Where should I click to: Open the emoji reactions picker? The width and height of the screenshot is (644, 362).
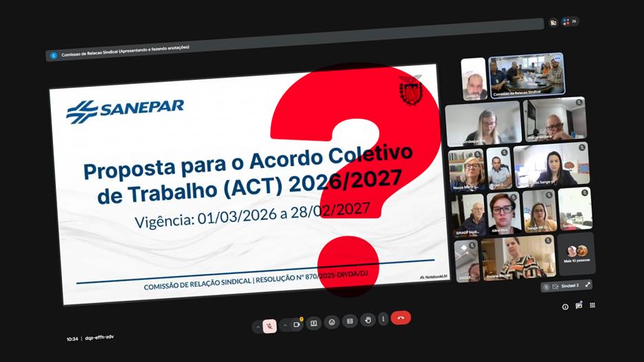[x=332, y=322]
